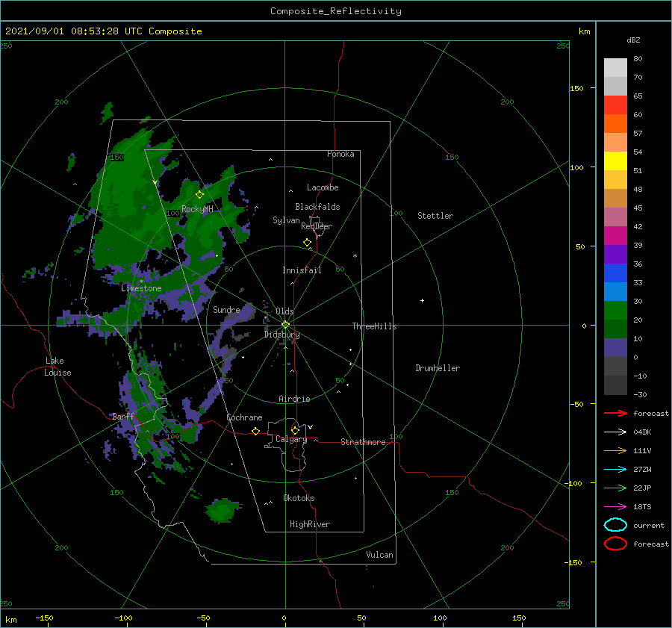Click the 18TS legend label
The width and height of the screenshot is (672, 628).
[x=642, y=507]
